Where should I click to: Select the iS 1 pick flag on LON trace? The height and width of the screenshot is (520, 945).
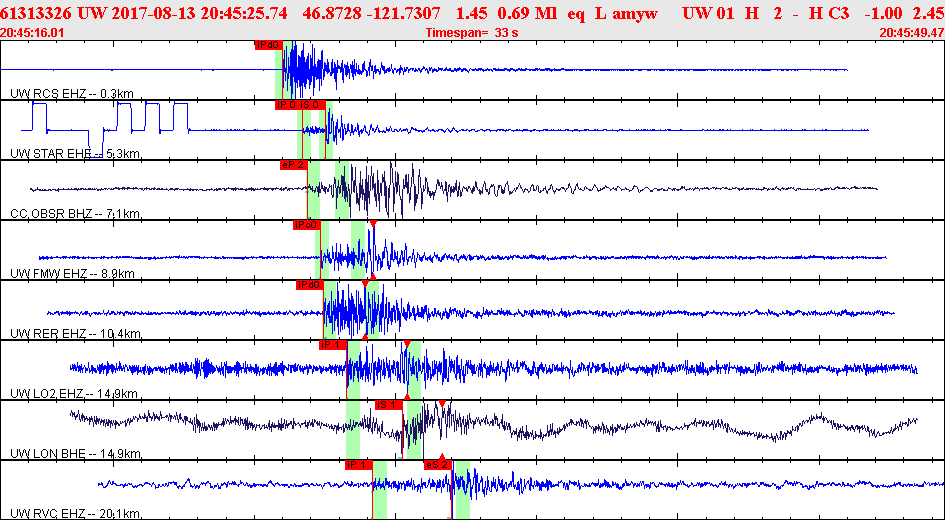[x=388, y=405]
